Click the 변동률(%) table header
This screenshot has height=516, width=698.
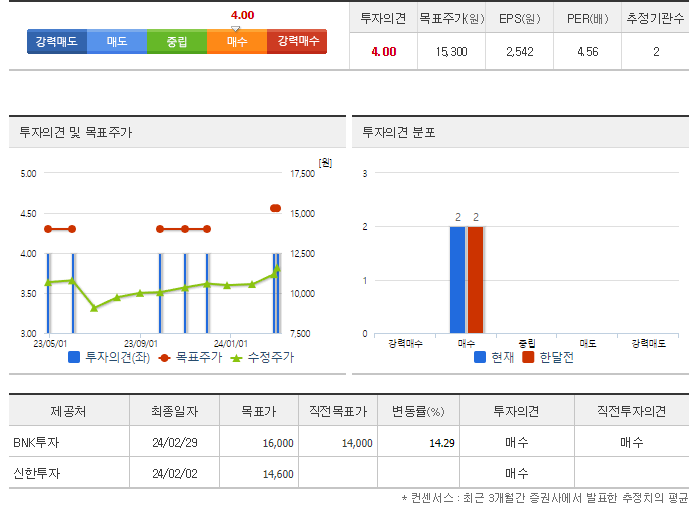pyautogui.click(x=418, y=411)
